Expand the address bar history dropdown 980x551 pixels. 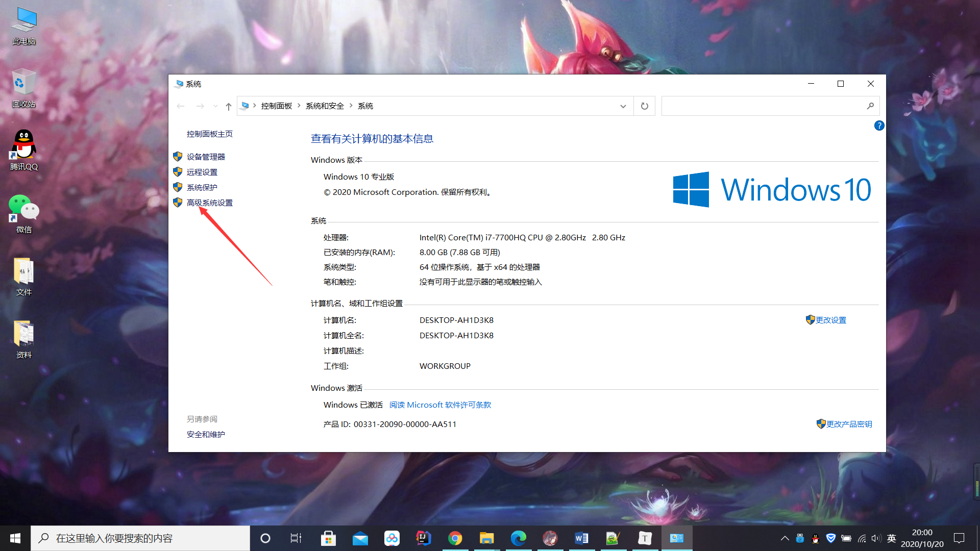[x=623, y=106]
